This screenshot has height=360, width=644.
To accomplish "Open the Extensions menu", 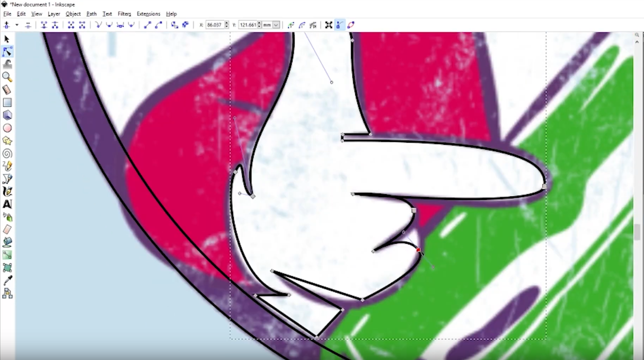I will (x=148, y=14).
